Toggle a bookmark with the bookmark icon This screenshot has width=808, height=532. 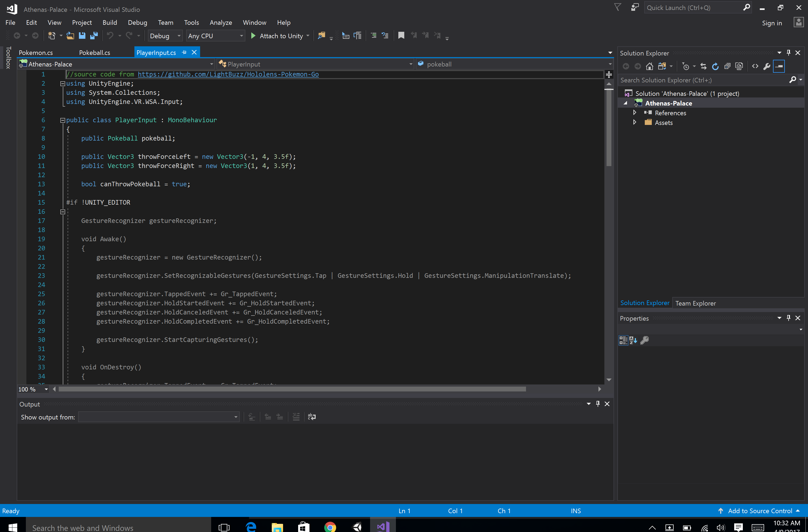pyautogui.click(x=401, y=36)
